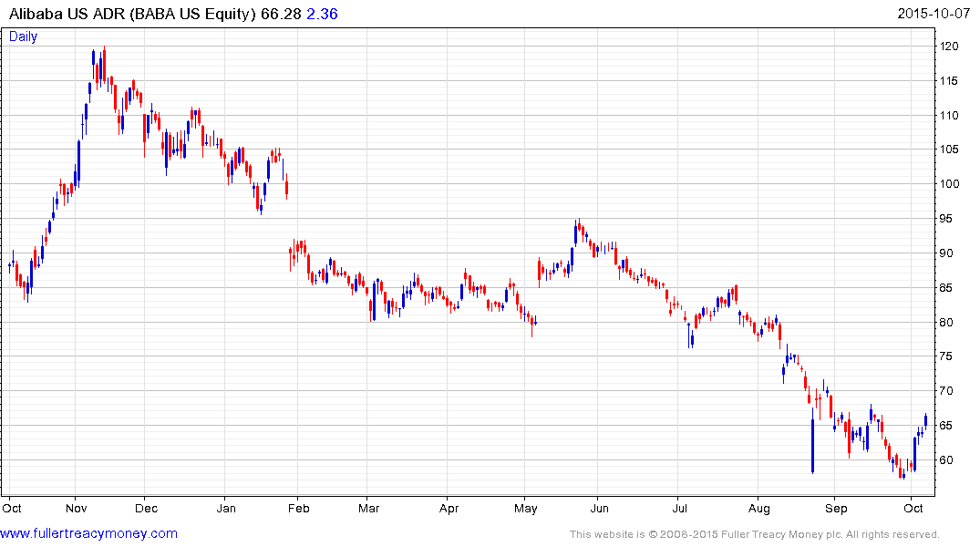Click the 'Feb' month label on the time axis

click(299, 508)
